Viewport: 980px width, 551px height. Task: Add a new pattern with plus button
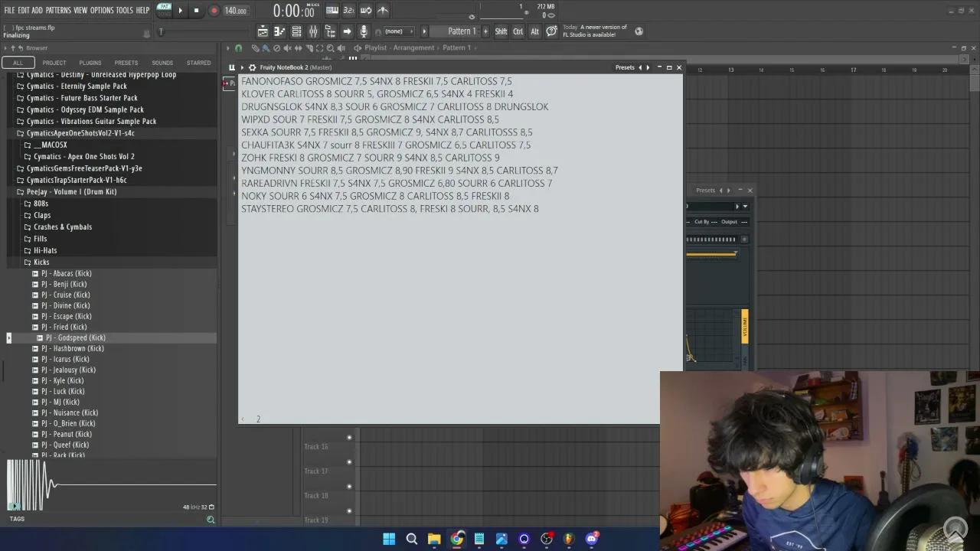485,31
